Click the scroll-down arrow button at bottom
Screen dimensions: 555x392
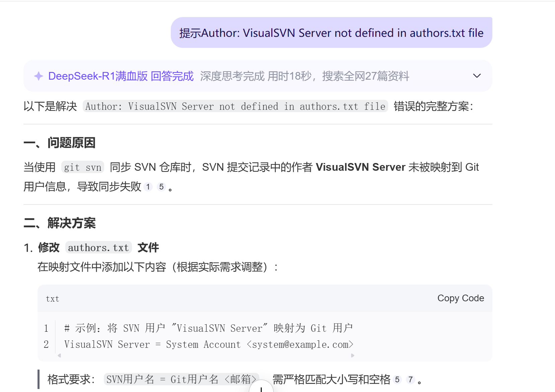click(x=261, y=387)
